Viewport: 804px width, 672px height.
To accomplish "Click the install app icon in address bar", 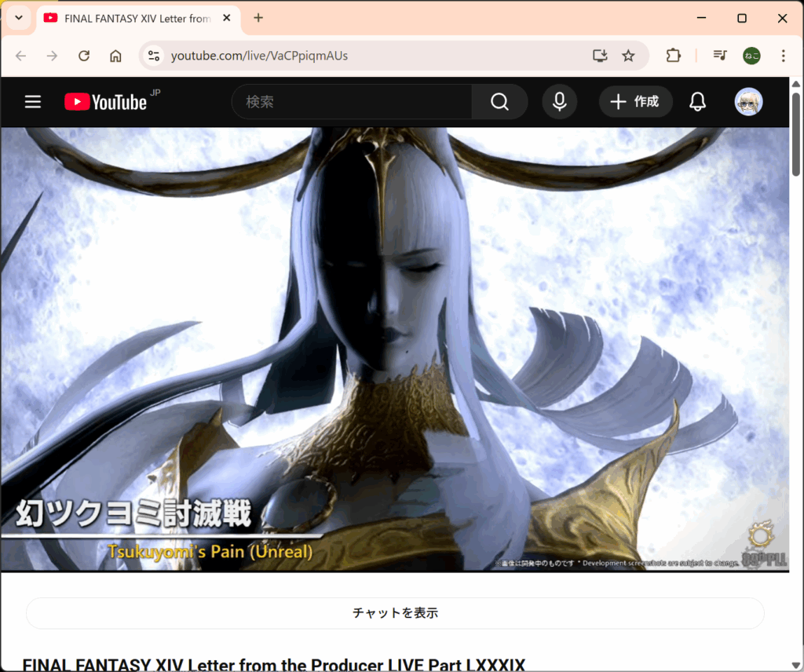I will pyautogui.click(x=600, y=56).
